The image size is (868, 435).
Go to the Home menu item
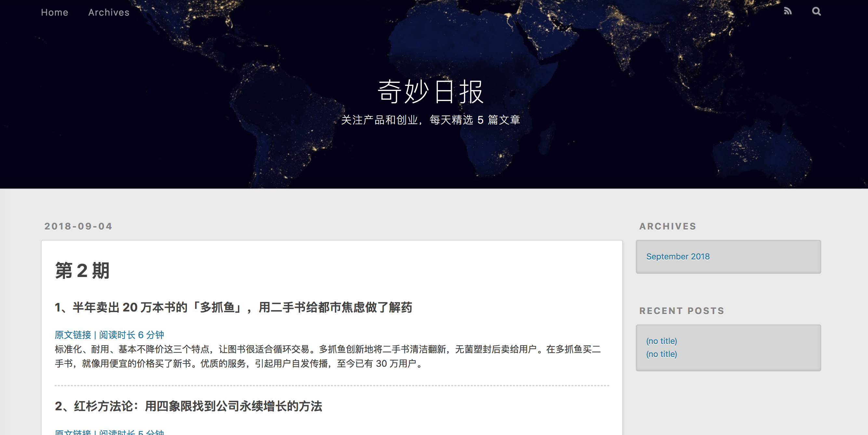click(55, 12)
